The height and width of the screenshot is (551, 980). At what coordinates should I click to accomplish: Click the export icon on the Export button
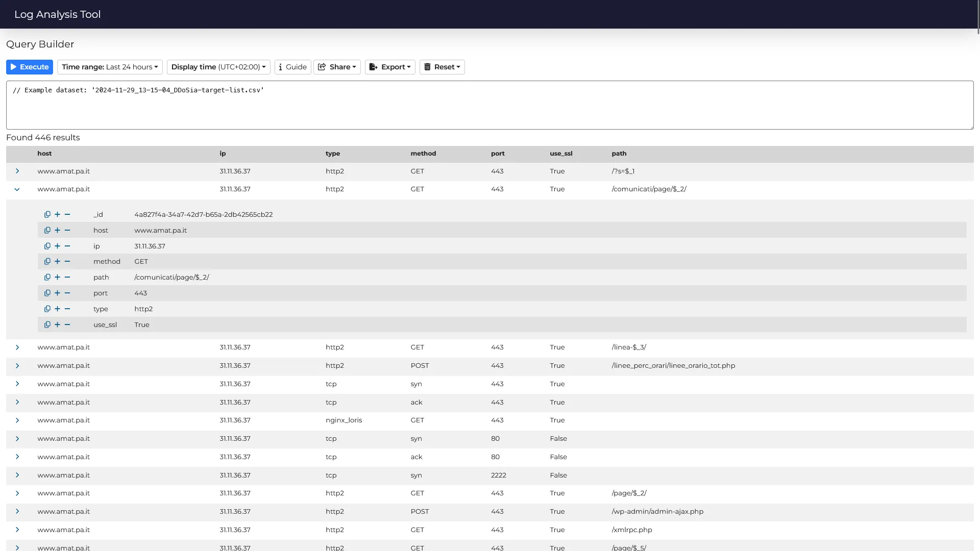(373, 67)
